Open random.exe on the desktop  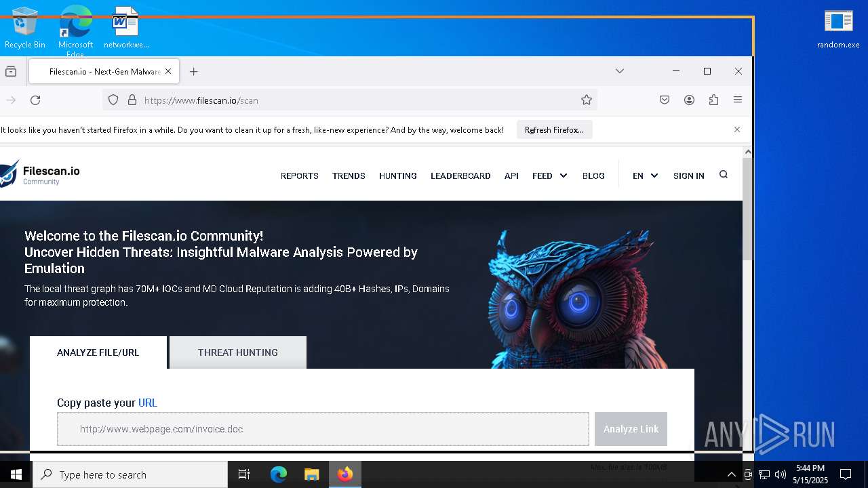coord(838,28)
